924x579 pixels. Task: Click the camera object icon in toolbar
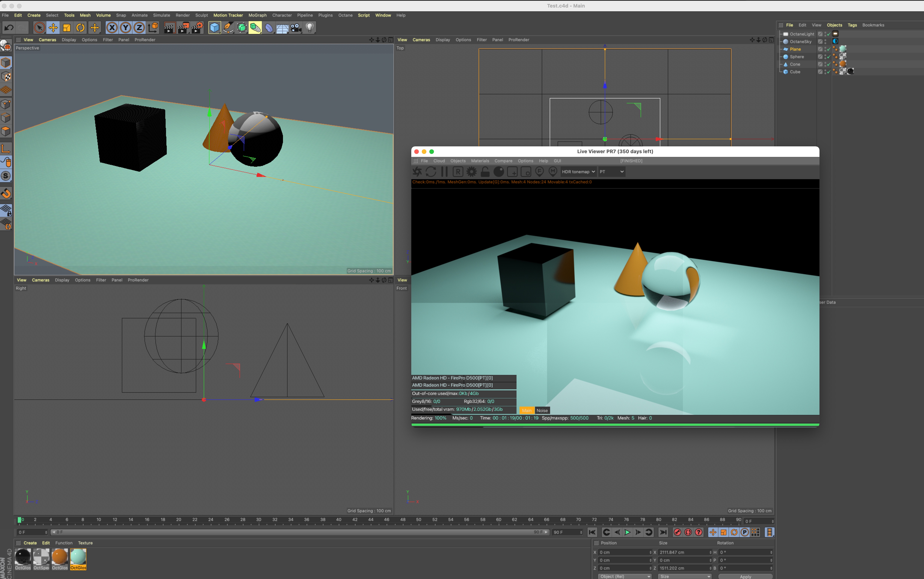(x=296, y=28)
